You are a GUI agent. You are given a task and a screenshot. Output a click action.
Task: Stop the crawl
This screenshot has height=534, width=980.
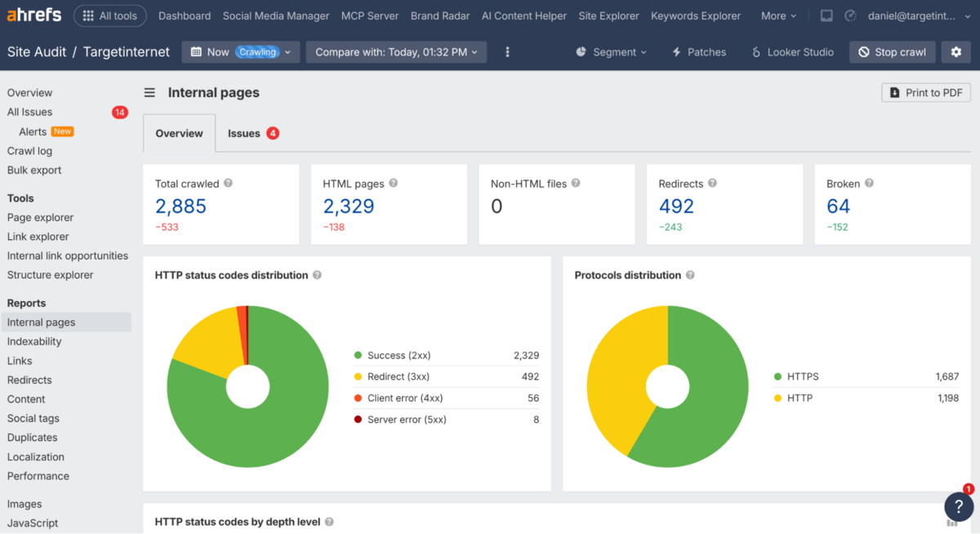coord(891,51)
